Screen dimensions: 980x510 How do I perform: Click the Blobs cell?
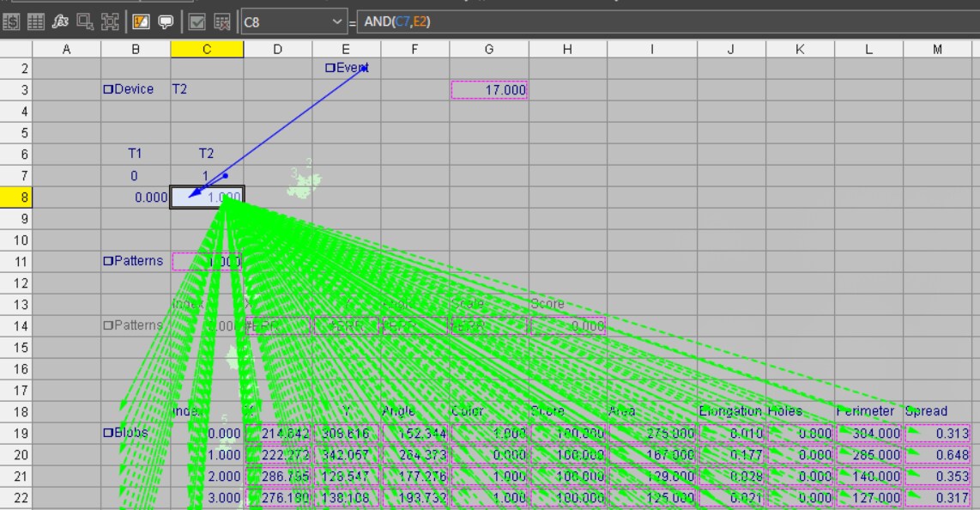[x=136, y=433]
